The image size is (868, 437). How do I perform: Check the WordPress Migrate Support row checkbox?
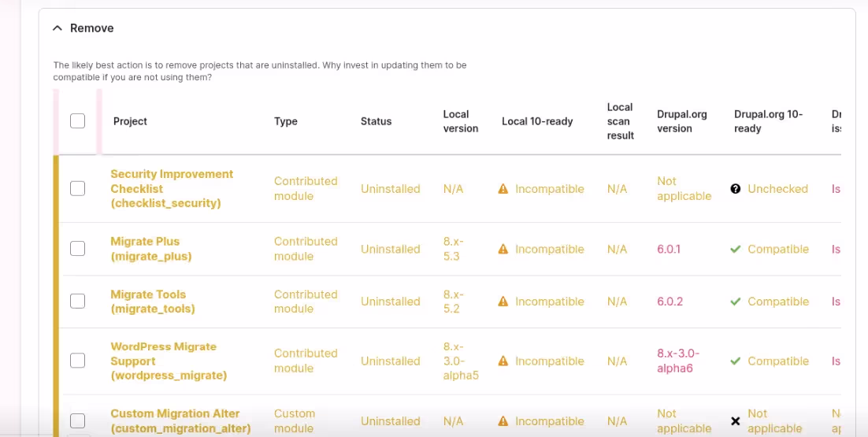[77, 361]
